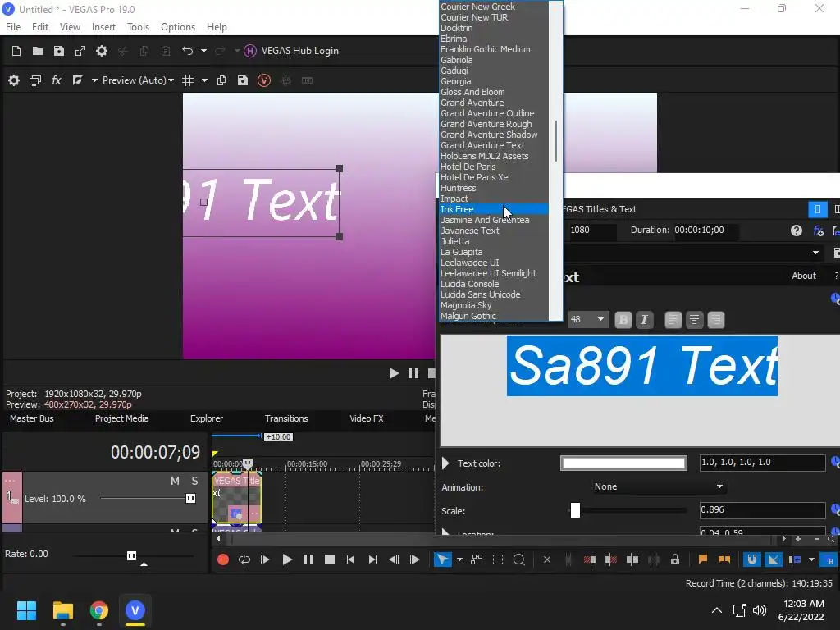Viewport: 840px width, 630px height.
Task: Center-align the text
Action: 694,320
